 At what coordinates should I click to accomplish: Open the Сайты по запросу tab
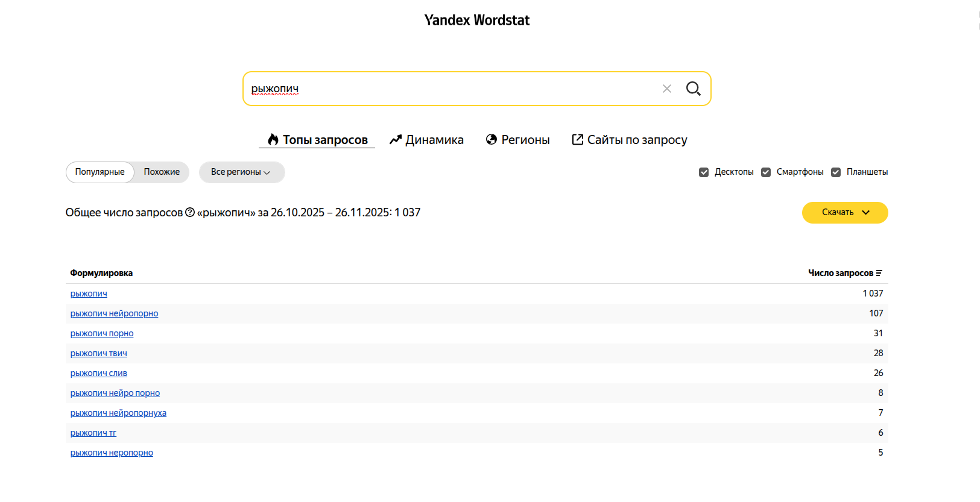click(630, 140)
